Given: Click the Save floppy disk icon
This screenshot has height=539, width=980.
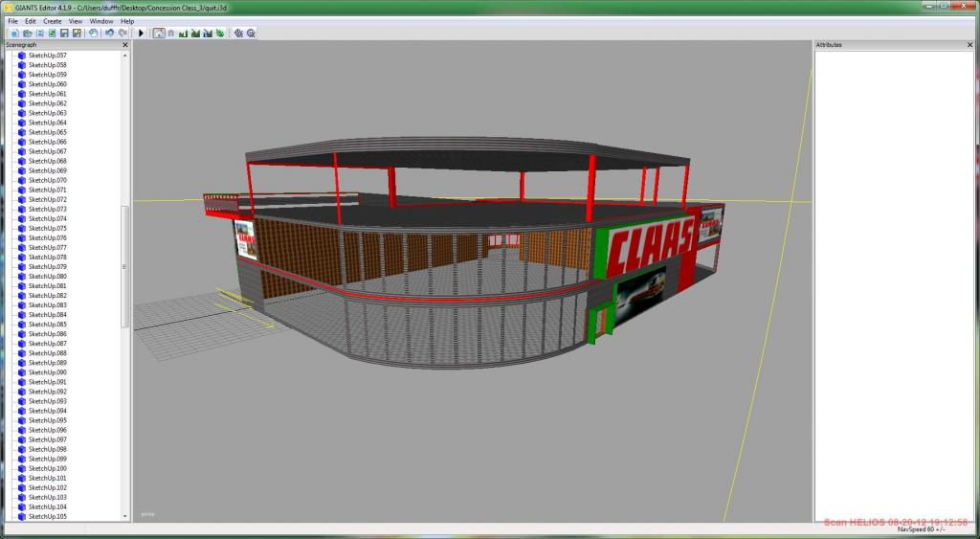Looking at the screenshot, I should [x=64, y=34].
